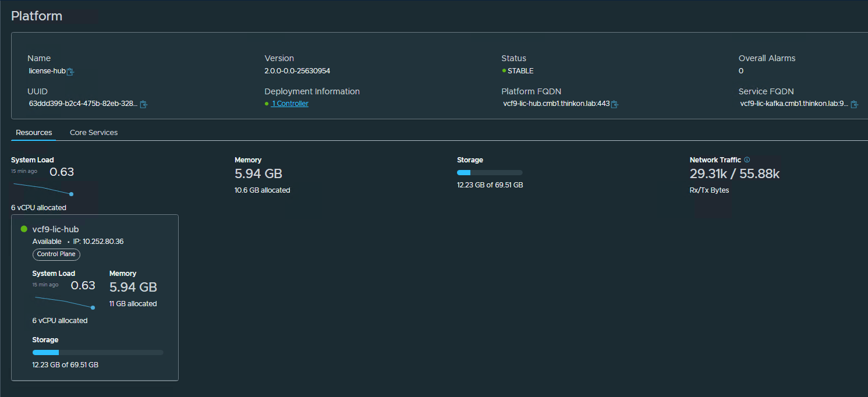Image resolution: width=868 pixels, height=397 pixels.
Task: Click the 10.6 GB allocated text
Action: click(x=262, y=190)
